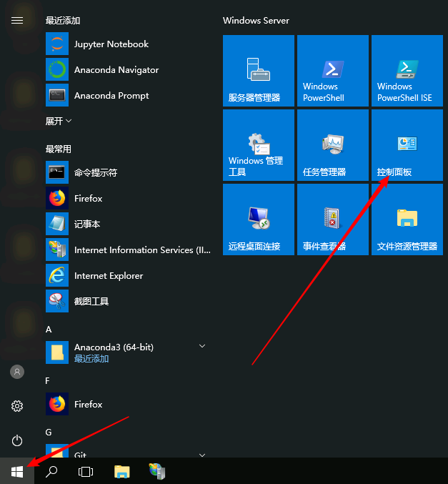The width and height of the screenshot is (448, 484).
Task: Toggle the hamburger menu at top left
Action: [17, 20]
